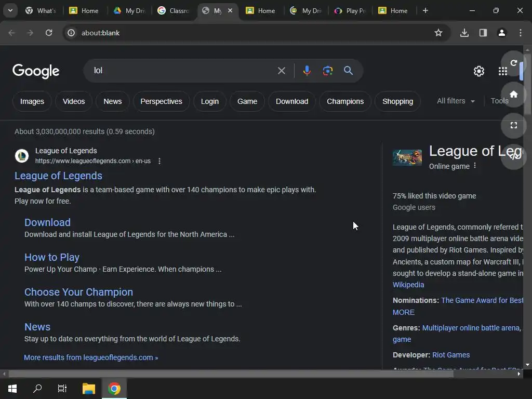Viewport: 532px width, 399px height.
Task: Toggle fullscreen with overlay button
Action: point(513,126)
